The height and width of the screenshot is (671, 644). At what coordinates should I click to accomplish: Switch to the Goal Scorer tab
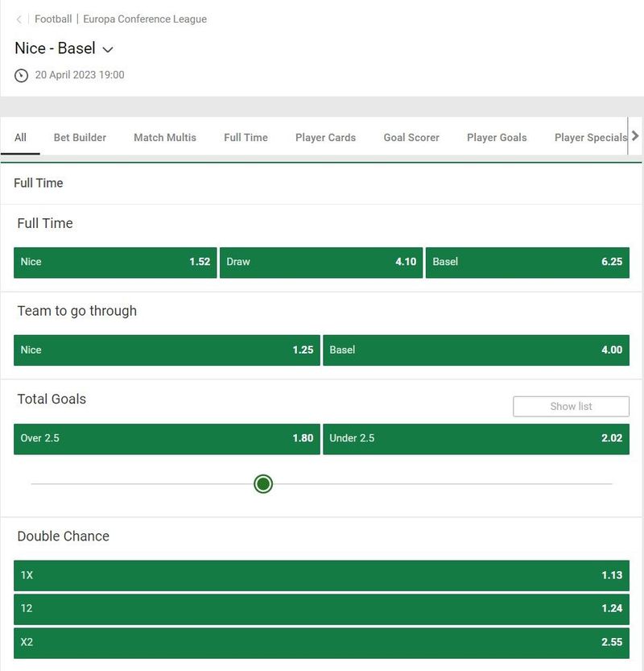click(411, 138)
